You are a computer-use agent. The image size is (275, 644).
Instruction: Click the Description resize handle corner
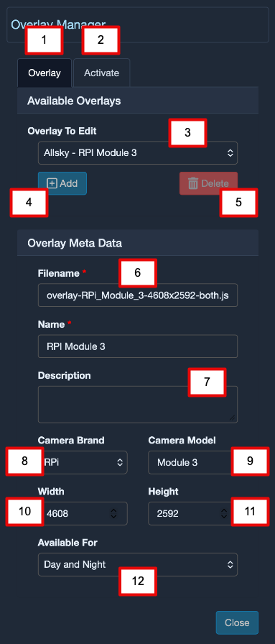[x=233, y=418]
